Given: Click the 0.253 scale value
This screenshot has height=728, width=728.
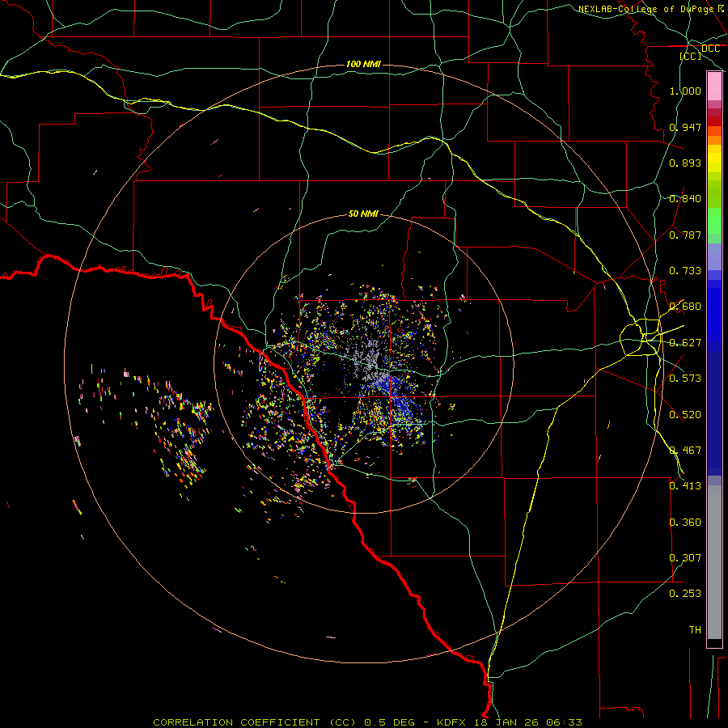Looking at the screenshot, I should (685, 594).
